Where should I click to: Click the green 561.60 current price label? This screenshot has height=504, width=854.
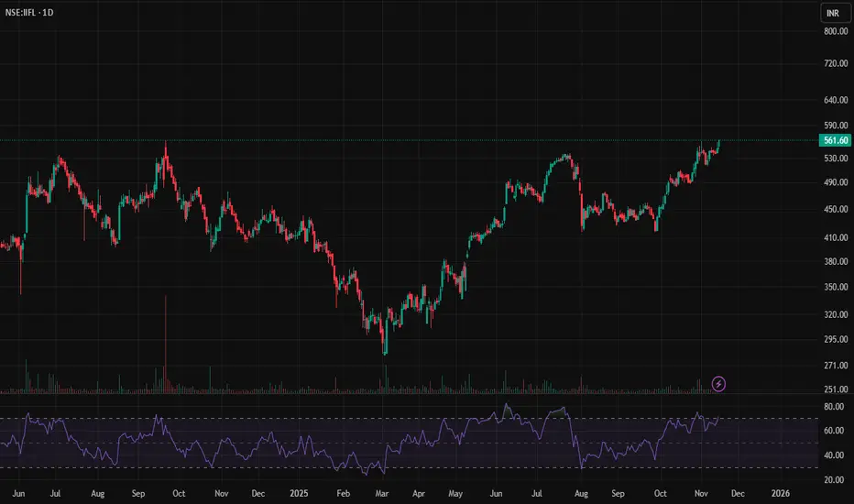834,140
